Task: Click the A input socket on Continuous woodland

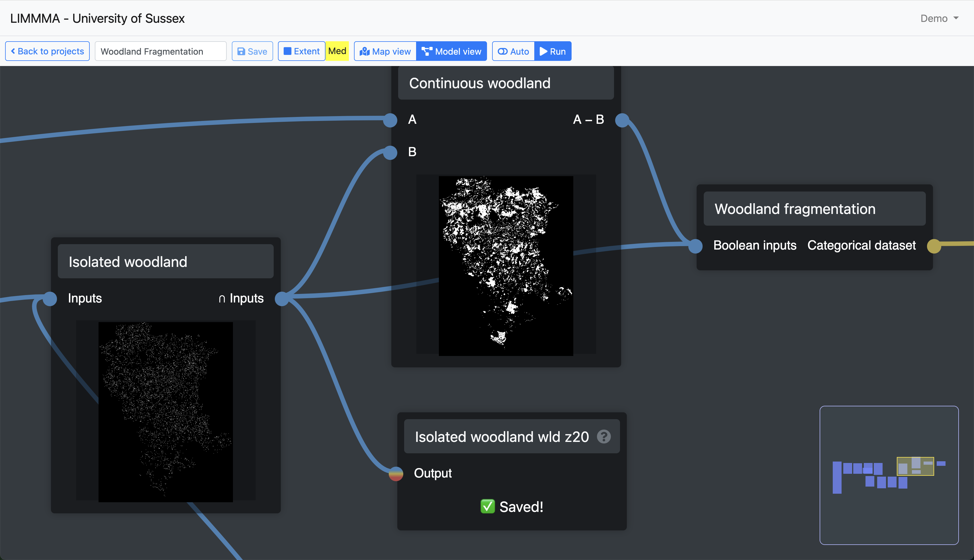Action: click(x=390, y=120)
